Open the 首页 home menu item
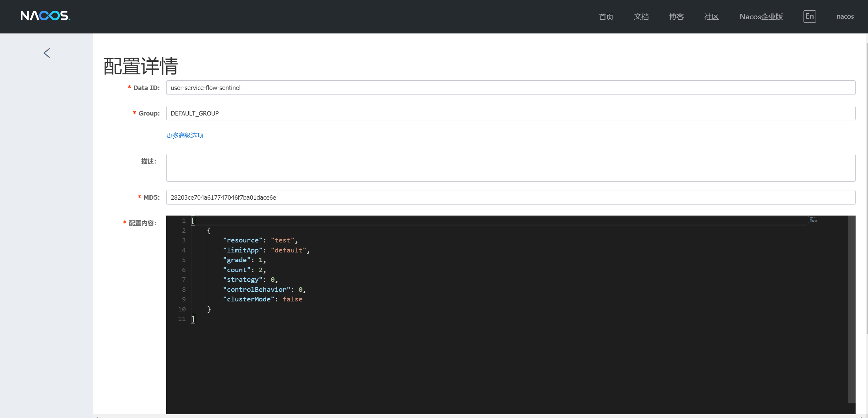 [606, 17]
